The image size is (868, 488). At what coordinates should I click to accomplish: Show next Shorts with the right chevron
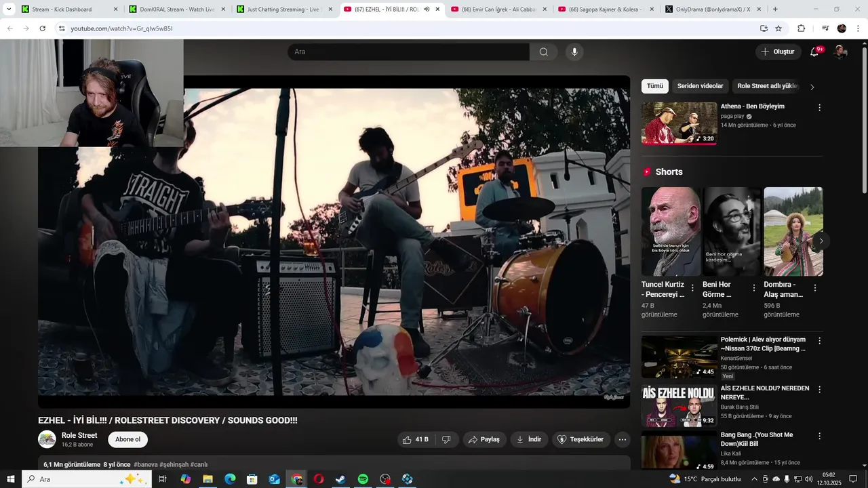(x=821, y=241)
